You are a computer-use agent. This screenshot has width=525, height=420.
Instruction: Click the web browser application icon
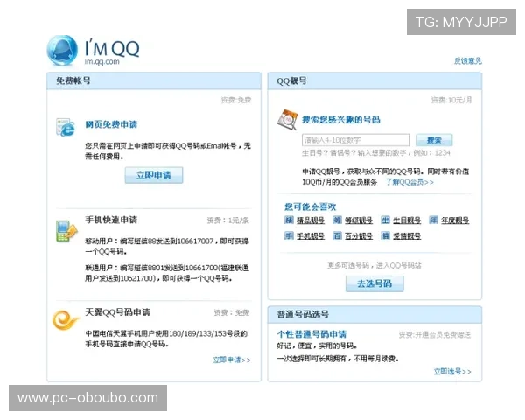[x=66, y=127]
